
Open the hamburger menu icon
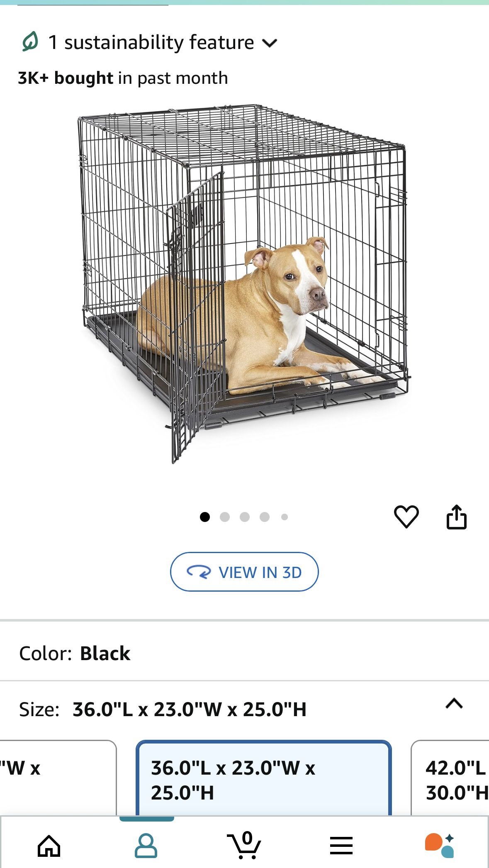click(341, 846)
